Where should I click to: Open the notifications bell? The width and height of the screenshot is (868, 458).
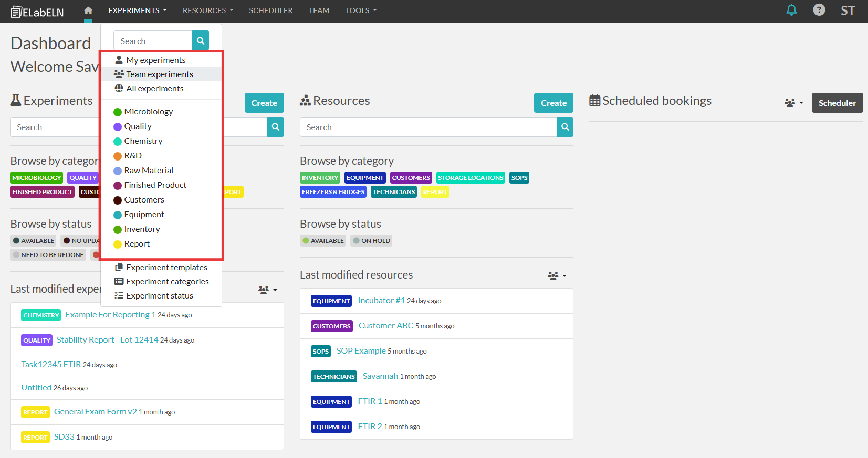[791, 10]
